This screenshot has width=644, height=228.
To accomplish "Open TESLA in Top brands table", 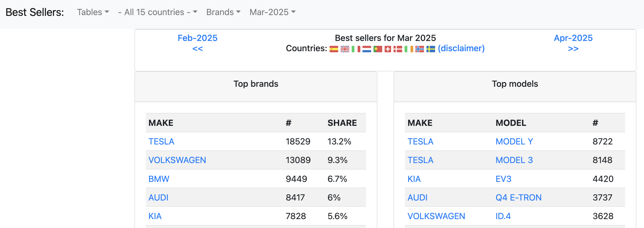I will 161,141.
